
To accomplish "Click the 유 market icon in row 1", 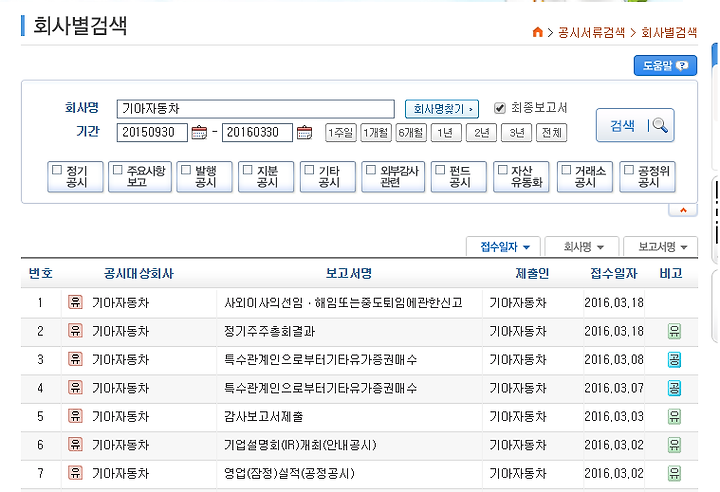I will click(x=75, y=302).
